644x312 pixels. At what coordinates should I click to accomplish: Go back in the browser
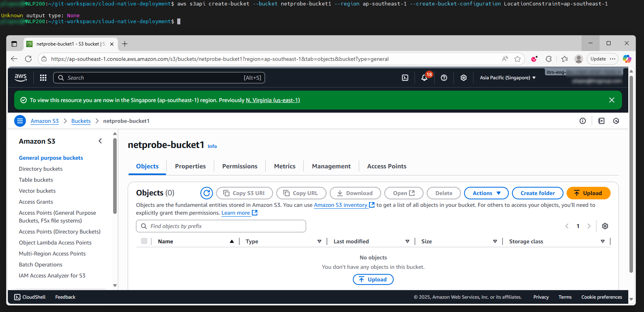[14, 59]
